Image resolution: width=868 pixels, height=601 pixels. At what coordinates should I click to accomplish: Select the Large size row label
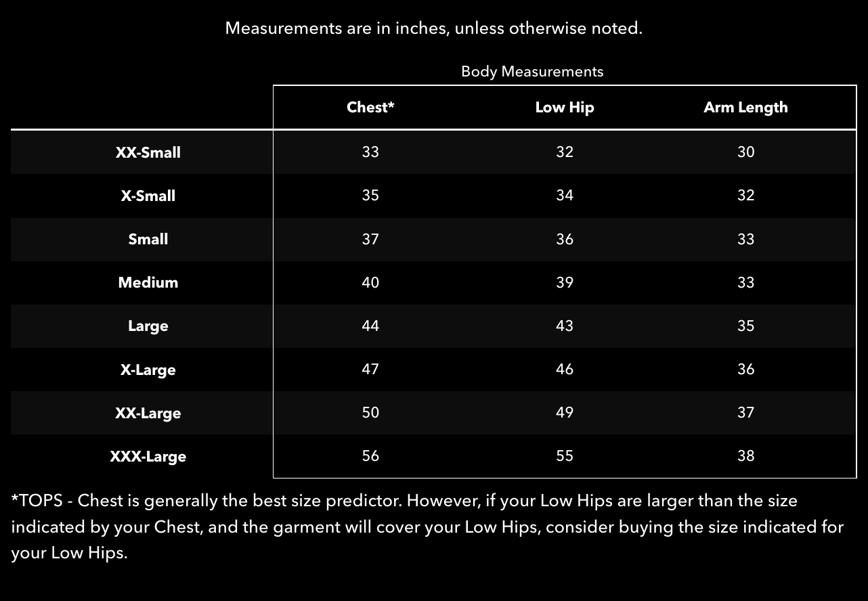pos(148,326)
